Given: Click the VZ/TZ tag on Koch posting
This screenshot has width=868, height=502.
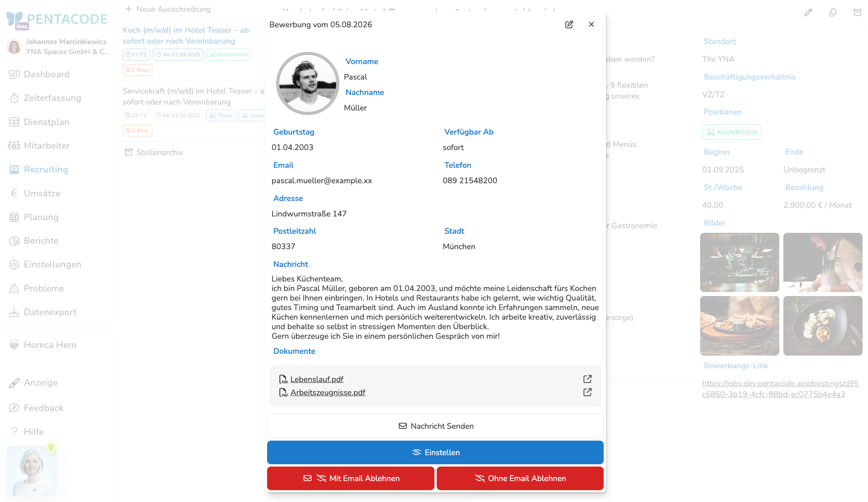Looking at the screenshot, I should click(136, 55).
